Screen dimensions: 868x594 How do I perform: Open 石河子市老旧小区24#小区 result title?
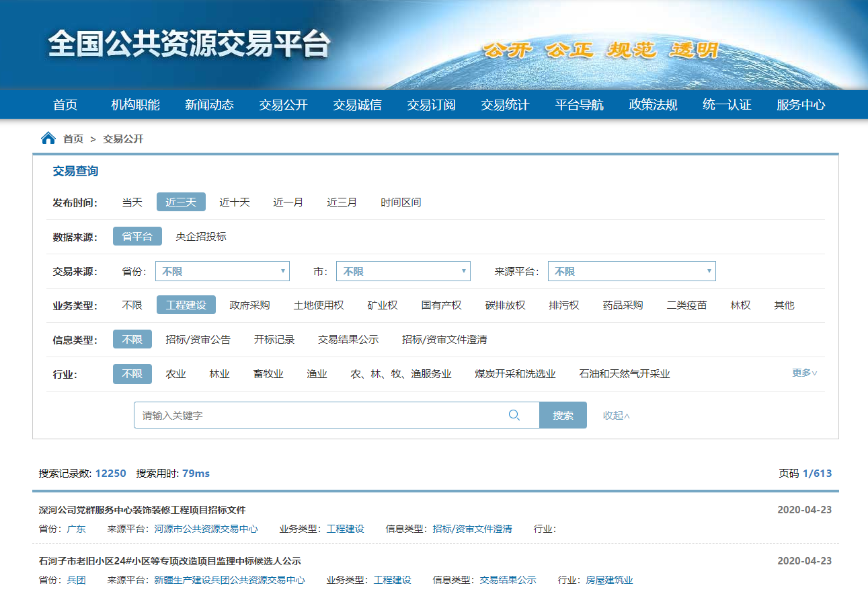(x=169, y=561)
